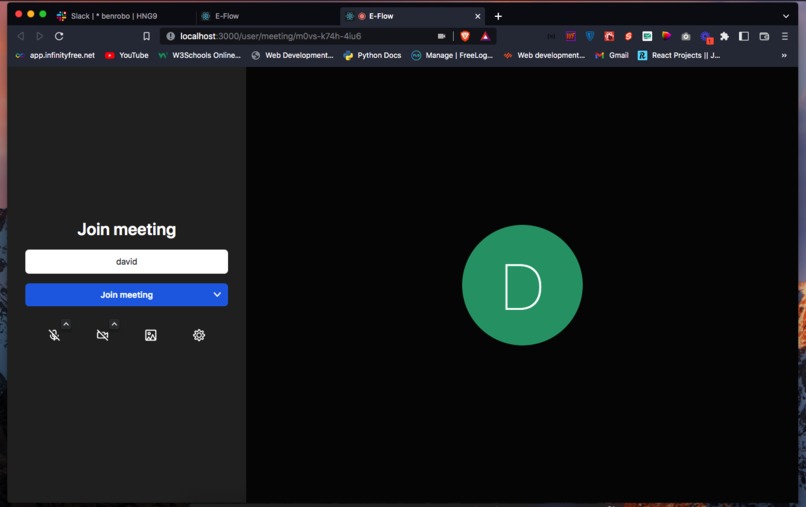Show more bookmarks with double chevron
Screen dimensions: 806x507
(784, 55)
